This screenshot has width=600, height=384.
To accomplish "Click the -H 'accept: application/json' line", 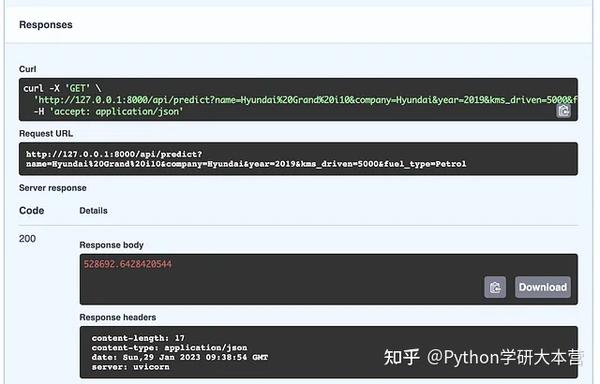I will [108, 112].
